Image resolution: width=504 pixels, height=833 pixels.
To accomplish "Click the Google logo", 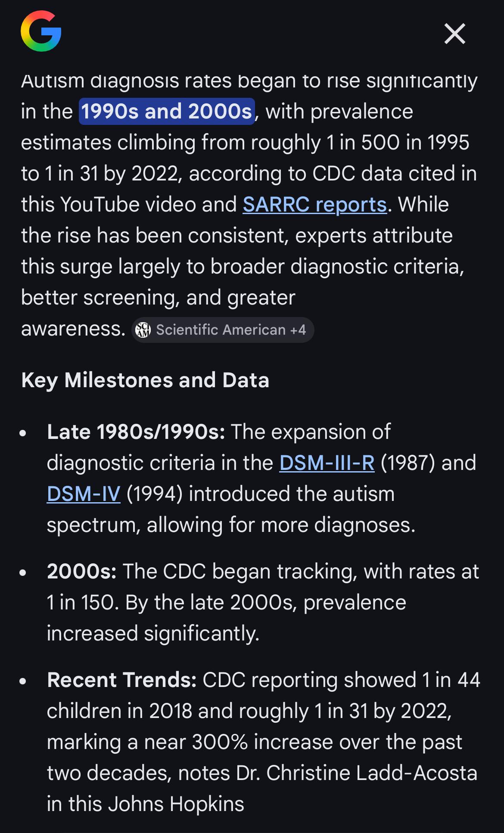I will [41, 31].
